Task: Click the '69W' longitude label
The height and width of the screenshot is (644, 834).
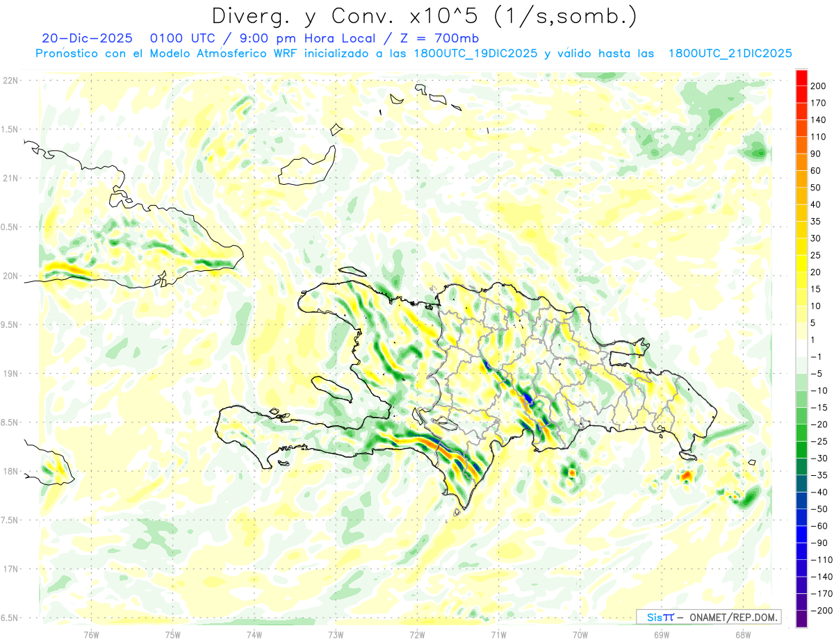Action: [662, 634]
